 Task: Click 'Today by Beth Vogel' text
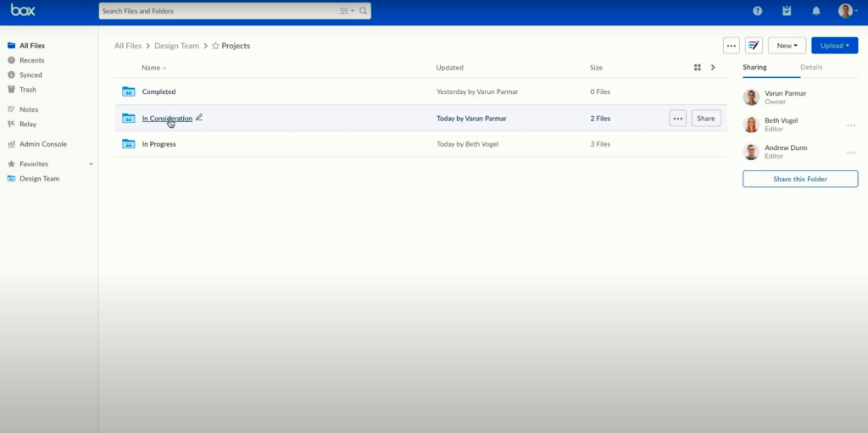pos(467,144)
